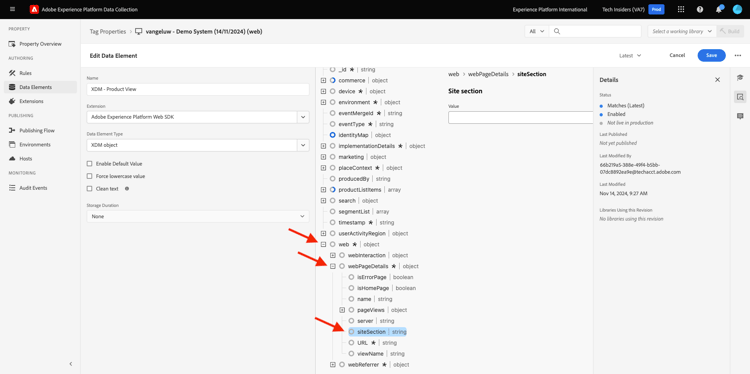Image resolution: width=750 pixels, height=374 pixels.
Task: Click the Audit Events list icon
Action: 12,188
